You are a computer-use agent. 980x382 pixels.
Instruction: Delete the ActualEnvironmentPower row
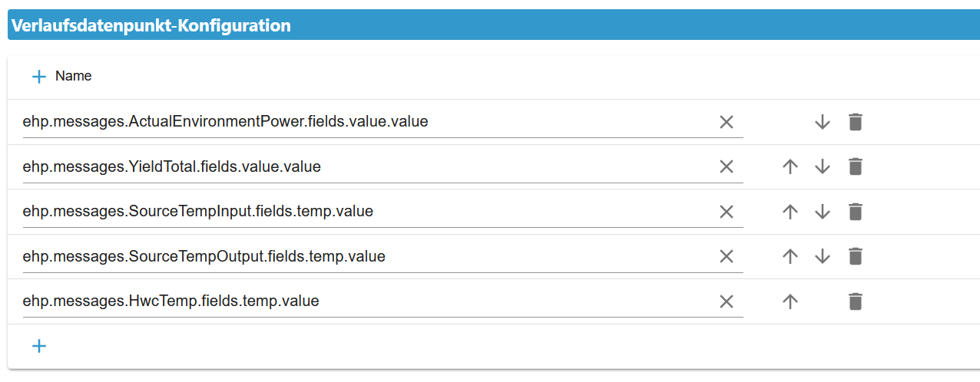click(856, 122)
